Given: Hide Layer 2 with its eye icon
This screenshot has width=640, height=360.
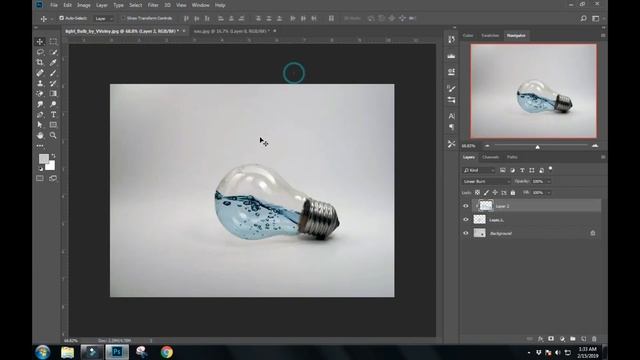Looking at the screenshot, I should [x=466, y=206].
